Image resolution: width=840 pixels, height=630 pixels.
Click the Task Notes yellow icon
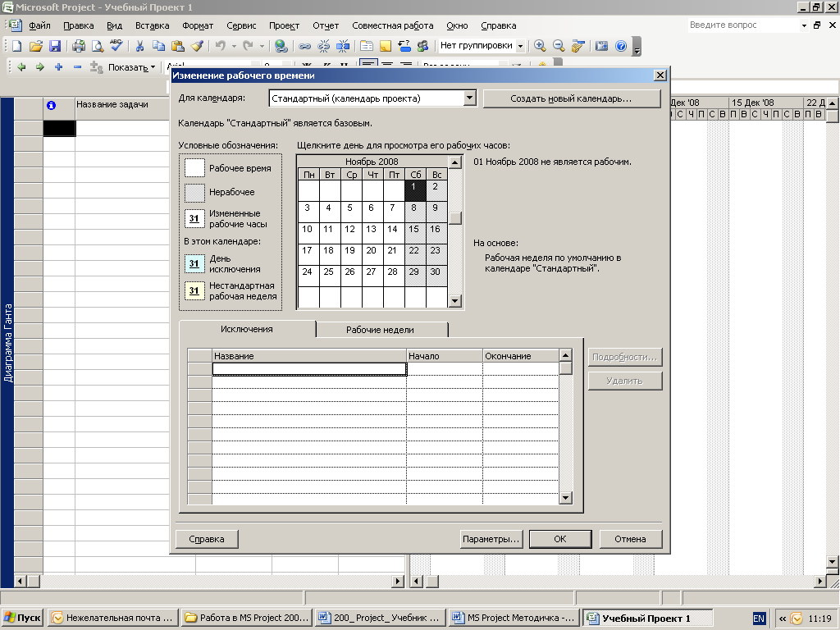386,46
